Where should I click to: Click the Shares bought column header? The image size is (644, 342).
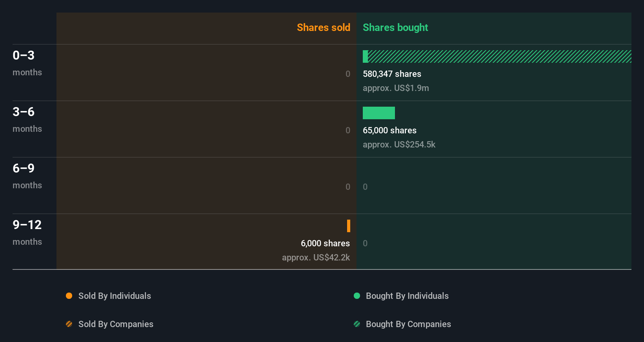tap(395, 27)
